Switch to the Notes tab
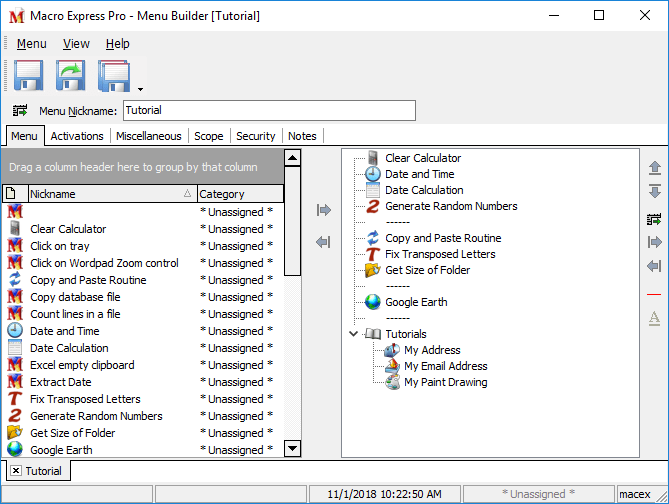The image size is (669, 504). (302, 136)
